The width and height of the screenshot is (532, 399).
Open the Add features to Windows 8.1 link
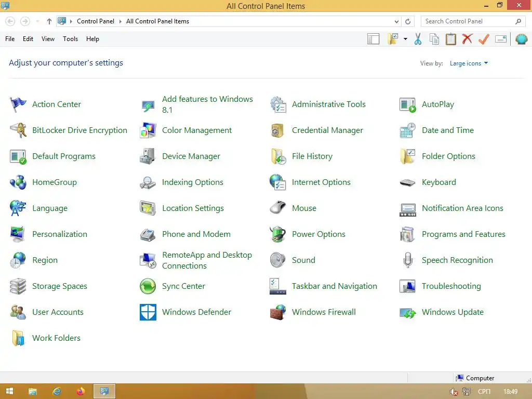(207, 104)
